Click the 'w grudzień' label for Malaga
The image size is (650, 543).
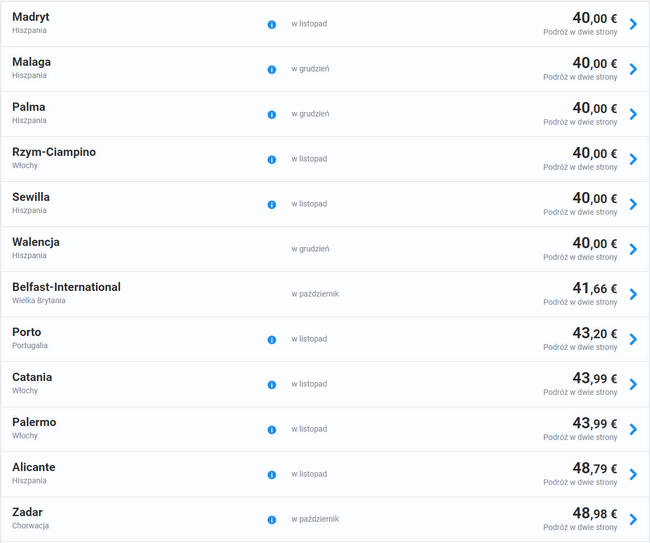(310, 69)
